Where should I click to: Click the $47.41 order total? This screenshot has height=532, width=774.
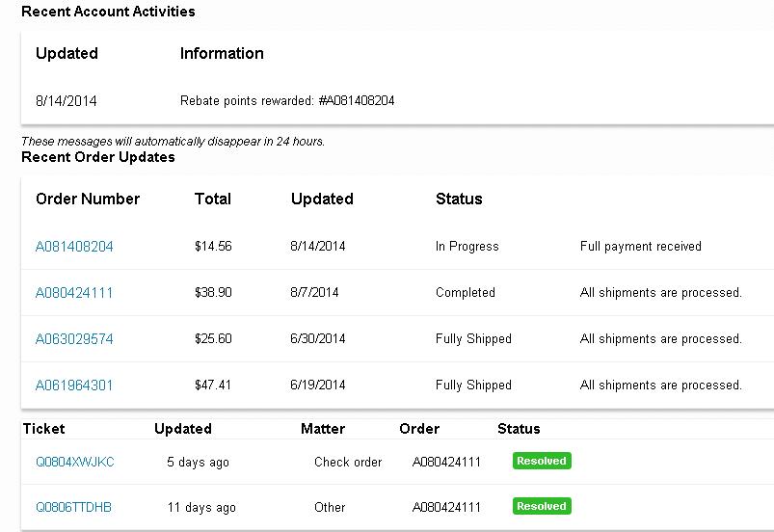pos(213,386)
